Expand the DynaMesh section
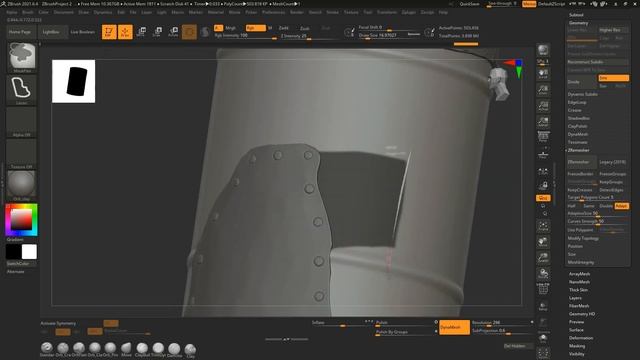 tap(578, 134)
